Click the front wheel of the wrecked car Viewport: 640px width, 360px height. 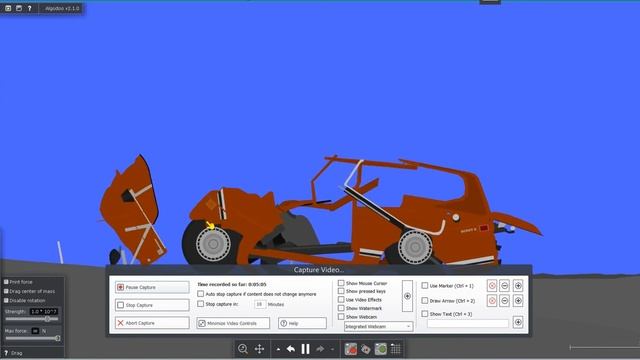[212, 243]
